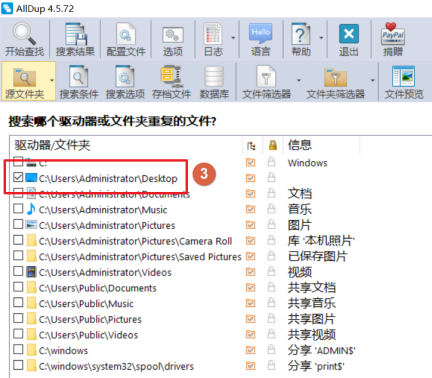The width and height of the screenshot is (432, 378).
Task: Check the Public\Music folder checkbox
Action: (18, 303)
